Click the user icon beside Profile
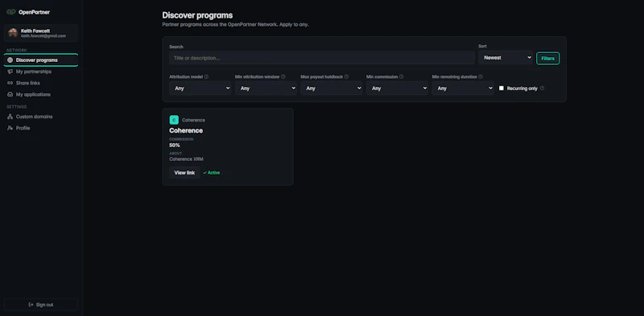The height and width of the screenshot is (316, 644). click(10, 128)
